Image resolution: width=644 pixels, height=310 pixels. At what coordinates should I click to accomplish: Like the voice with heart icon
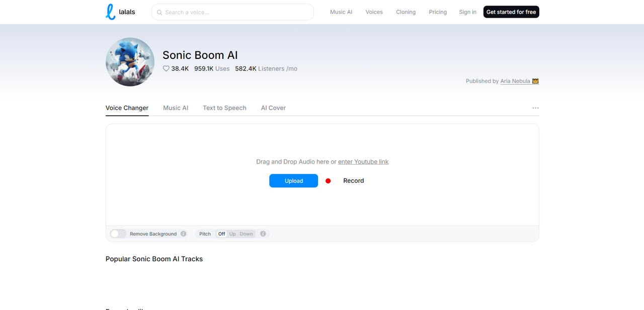pos(166,68)
